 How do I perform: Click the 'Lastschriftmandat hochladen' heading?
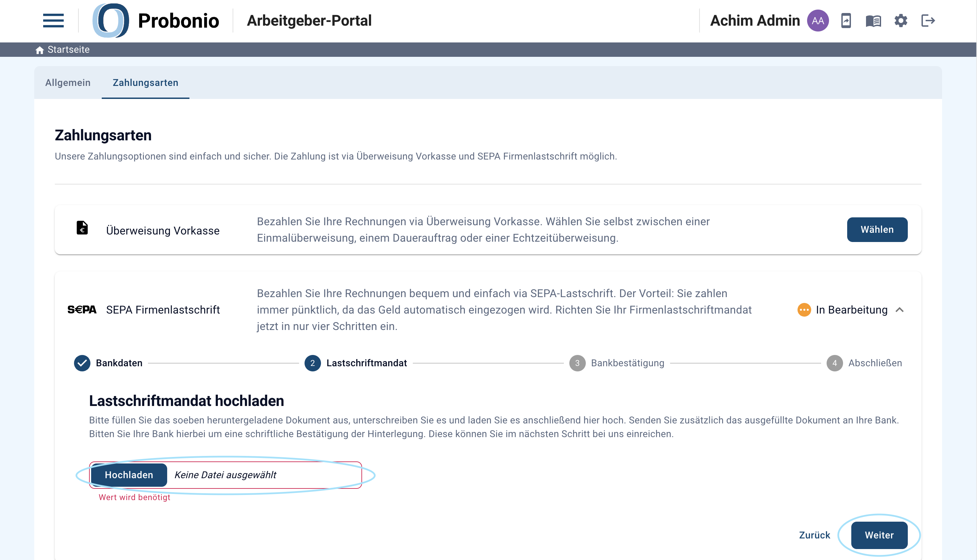point(187,401)
